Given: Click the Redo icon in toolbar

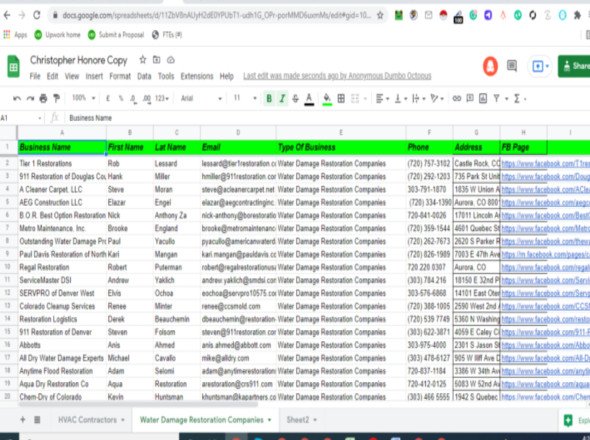Looking at the screenshot, I should pyautogui.click(x=30, y=99).
